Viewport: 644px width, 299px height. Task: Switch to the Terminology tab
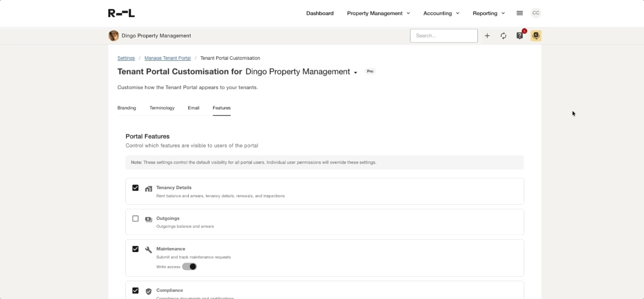[x=162, y=108]
